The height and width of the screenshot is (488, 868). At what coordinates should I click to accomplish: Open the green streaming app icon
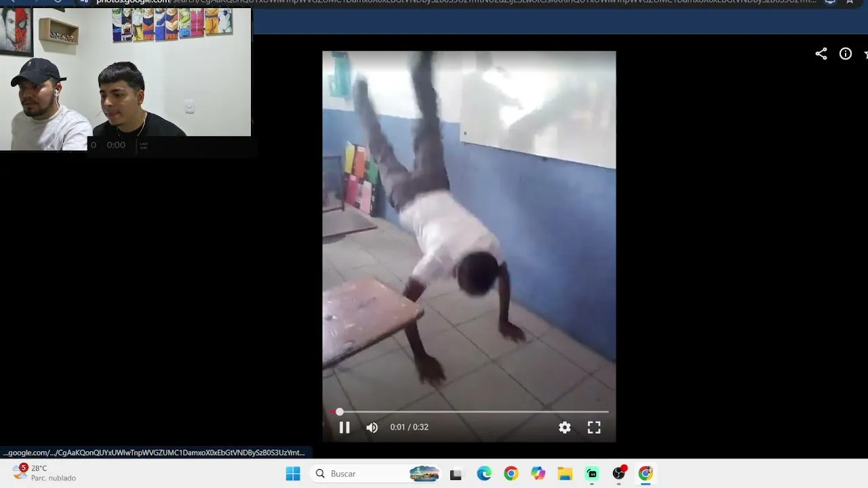592,474
